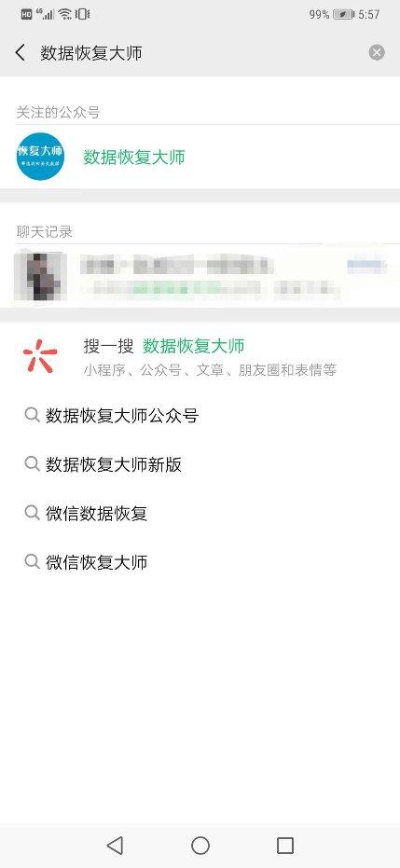Screen dimensions: 400x868
Task: Select suggestion 微信数据恢复
Action: pos(96,513)
